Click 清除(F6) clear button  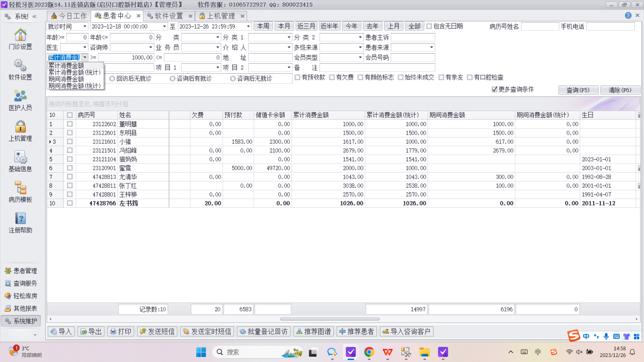(620, 90)
